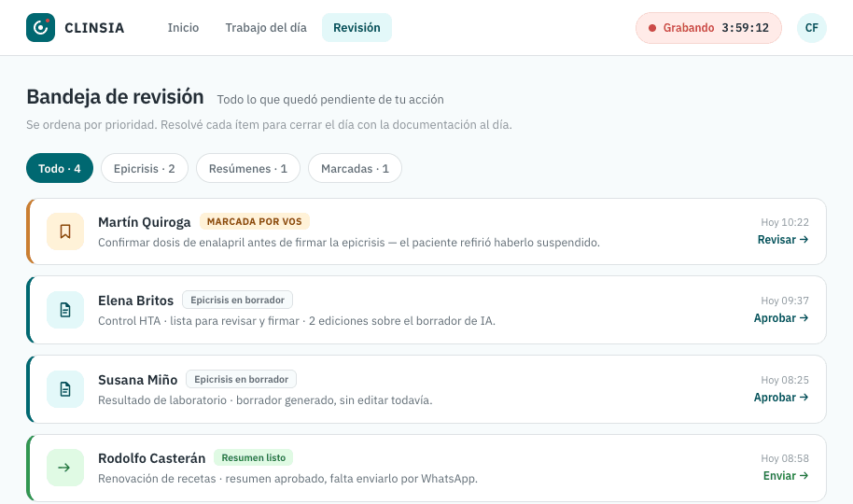Click the Renovación de recetas description
Image resolution: width=853 pixels, height=504 pixels.
pyautogui.click(x=287, y=479)
